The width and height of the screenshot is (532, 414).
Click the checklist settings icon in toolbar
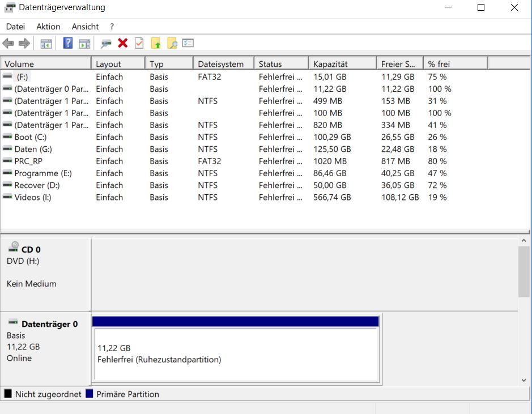(x=188, y=44)
